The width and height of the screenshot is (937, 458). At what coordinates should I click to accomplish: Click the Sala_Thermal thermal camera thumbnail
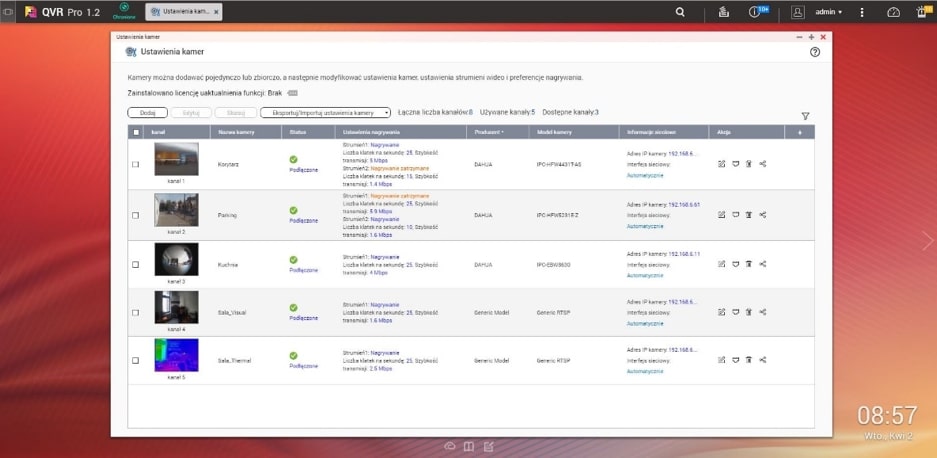point(176,355)
